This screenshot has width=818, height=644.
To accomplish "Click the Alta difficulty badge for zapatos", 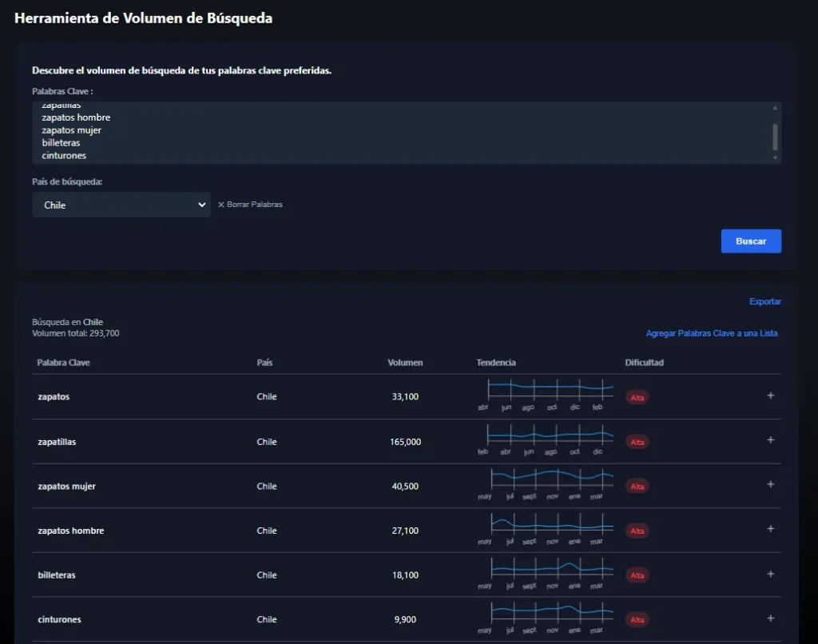I will coord(637,397).
